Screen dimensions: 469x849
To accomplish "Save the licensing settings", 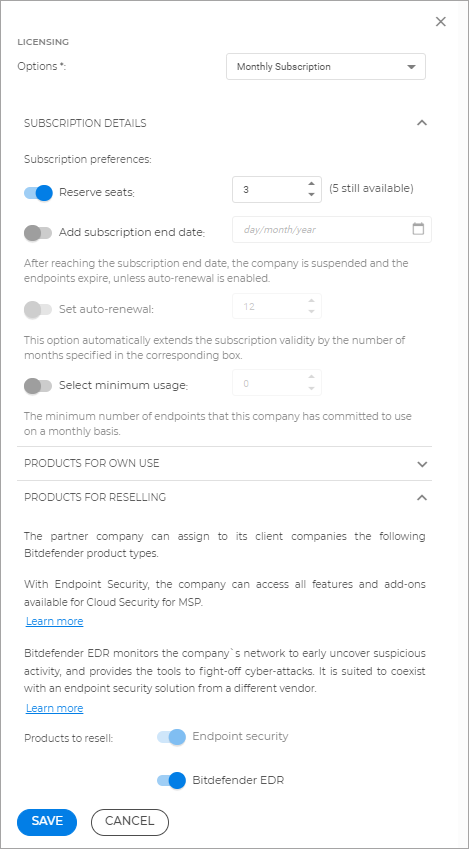I will 47,821.
